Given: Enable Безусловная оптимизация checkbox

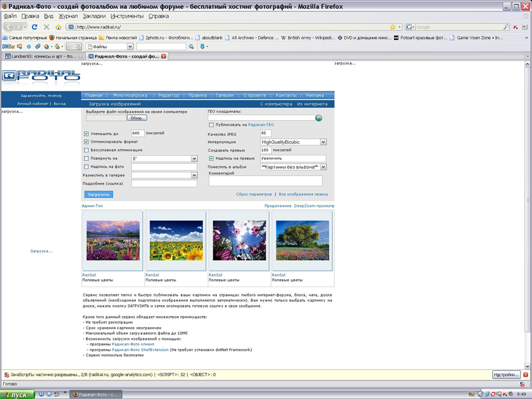Looking at the screenshot, I should tap(86, 150).
